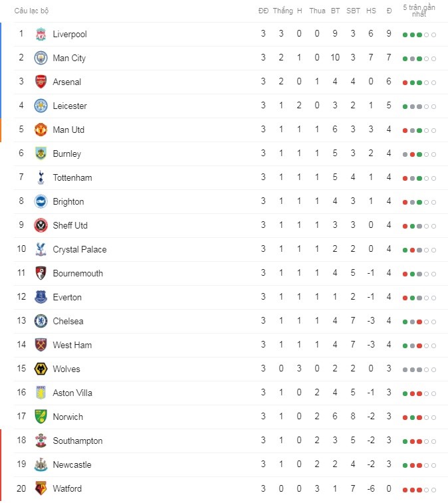The width and height of the screenshot is (448, 503).
Task: Click the '5 trận gần nhất' header
Action: coord(419,11)
